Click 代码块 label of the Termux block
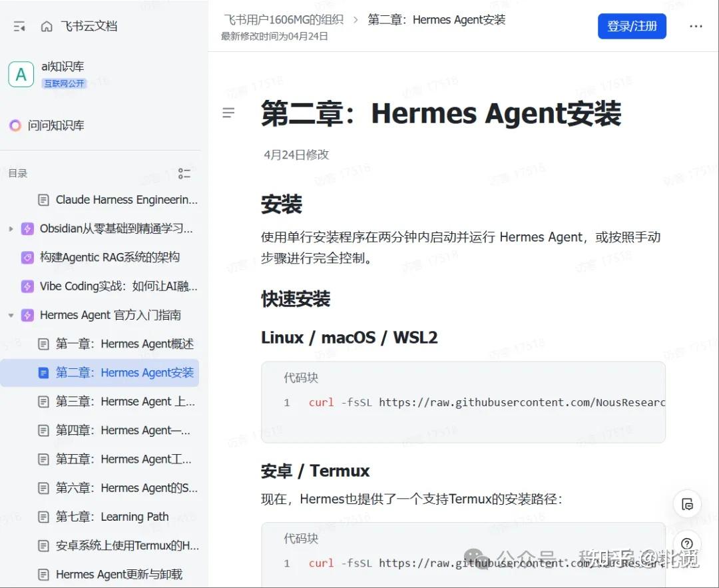Viewport: 719px width, 588px height. click(301, 538)
